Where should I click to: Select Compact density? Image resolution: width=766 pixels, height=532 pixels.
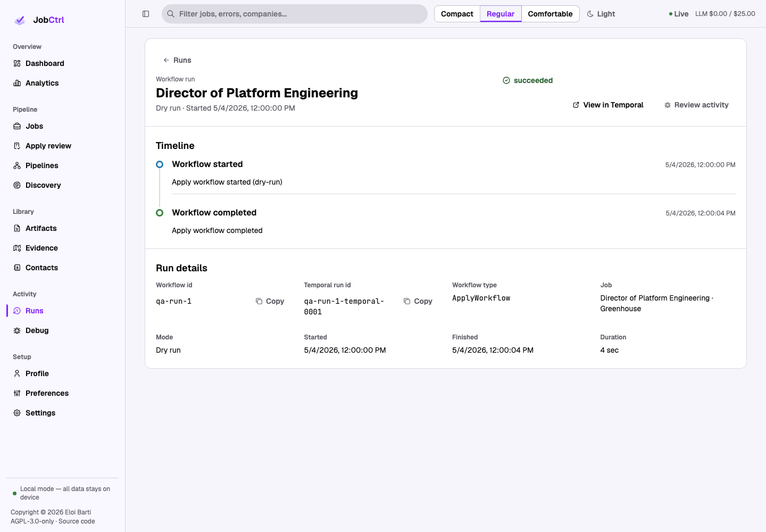click(x=457, y=14)
